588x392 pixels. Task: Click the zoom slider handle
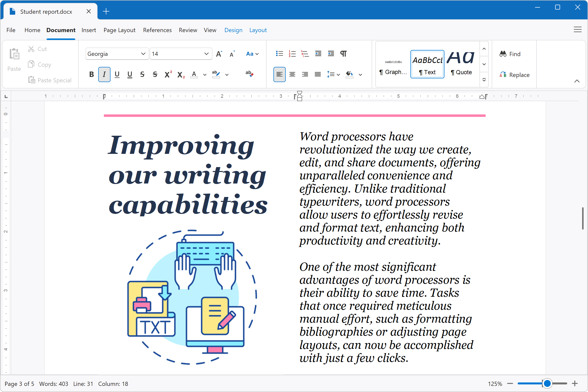[547, 383]
